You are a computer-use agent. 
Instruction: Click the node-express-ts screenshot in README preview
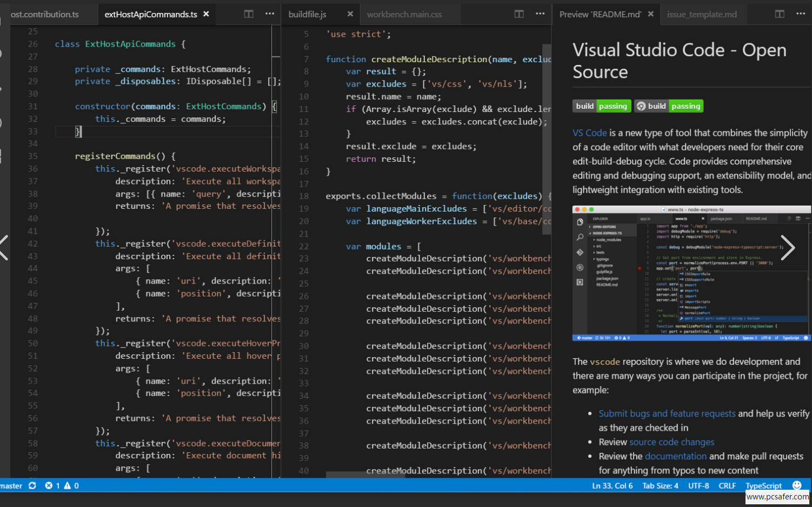tap(691, 273)
